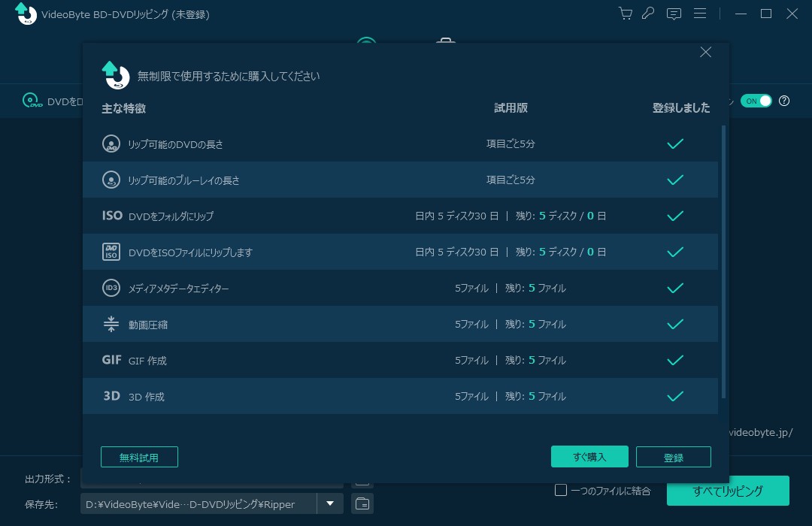Click the key registration icon
The height and width of the screenshot is (526, 812).
[648, 14]
